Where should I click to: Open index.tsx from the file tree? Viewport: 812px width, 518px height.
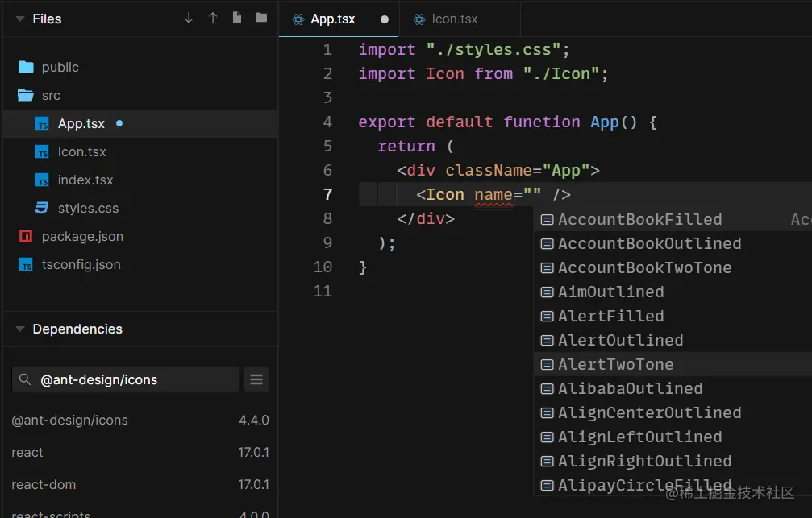pyautogui.click(x=85, y=180)
